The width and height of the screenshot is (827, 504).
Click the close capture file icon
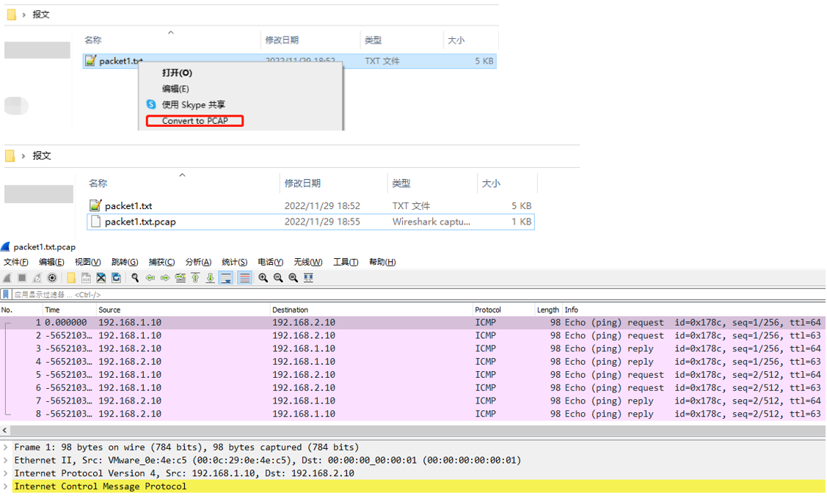tap(101, 278)
